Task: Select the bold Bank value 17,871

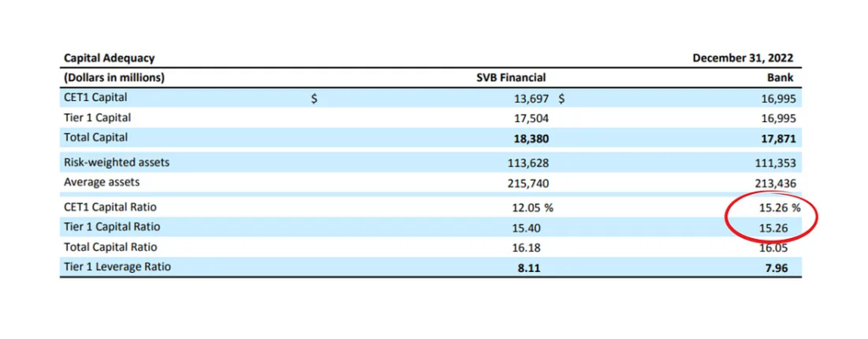Action: click(780, 138)
